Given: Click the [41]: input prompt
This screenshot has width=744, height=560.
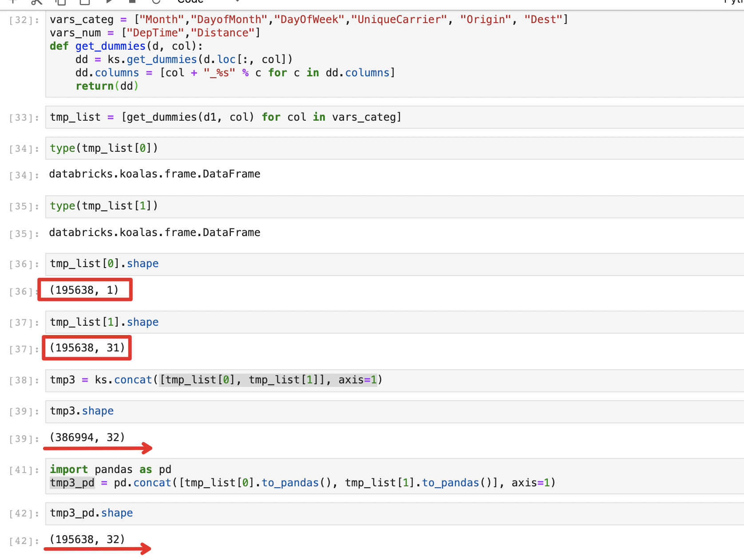Looking at the screenshot, I should [24, 470].
